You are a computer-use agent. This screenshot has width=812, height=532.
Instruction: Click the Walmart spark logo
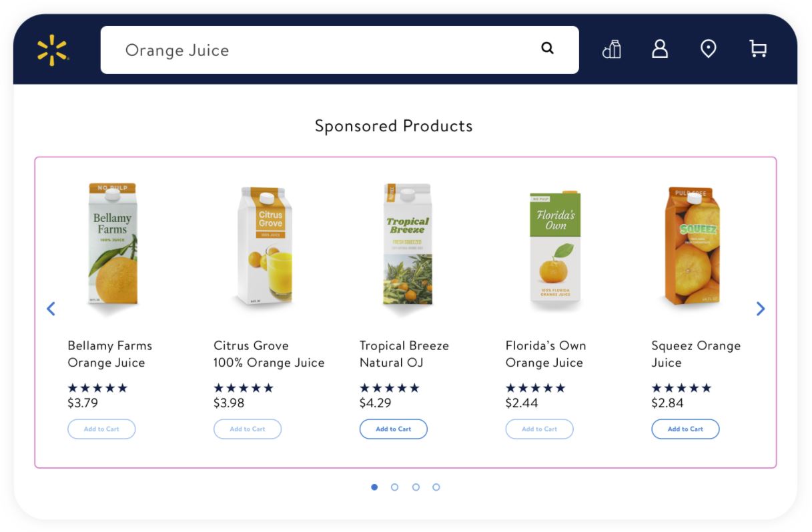(52, 51)
